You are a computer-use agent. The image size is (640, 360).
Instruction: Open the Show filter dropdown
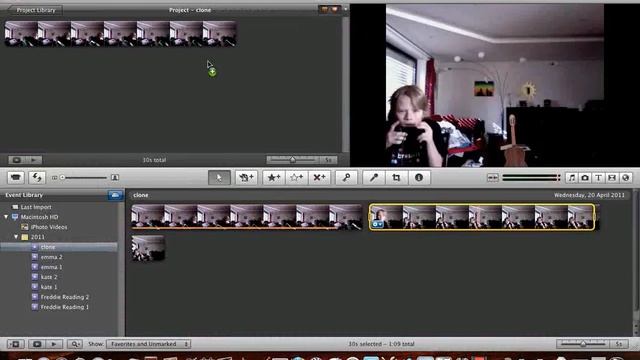[149, 344]
